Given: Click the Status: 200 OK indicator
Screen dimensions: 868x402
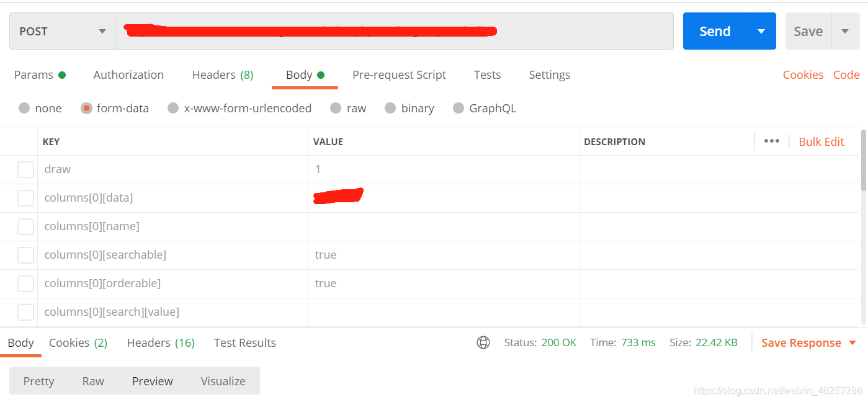Looking at the screenshot, I should 540,342.
